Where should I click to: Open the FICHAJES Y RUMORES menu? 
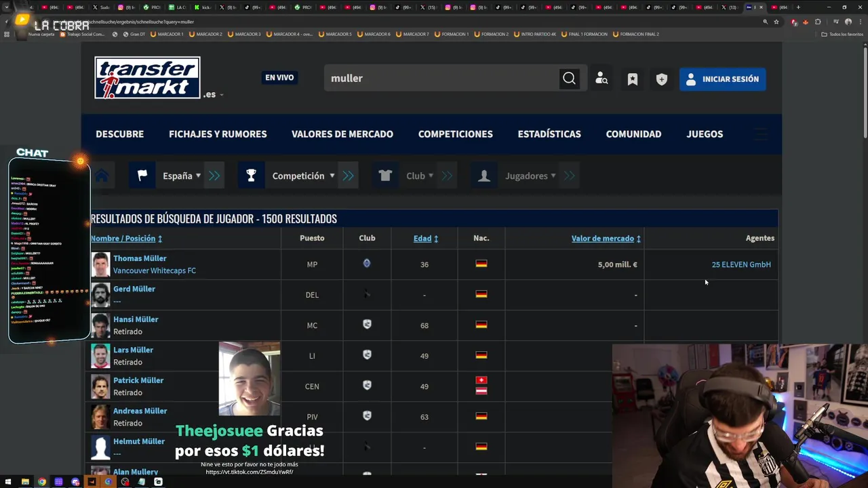point(218,134)
